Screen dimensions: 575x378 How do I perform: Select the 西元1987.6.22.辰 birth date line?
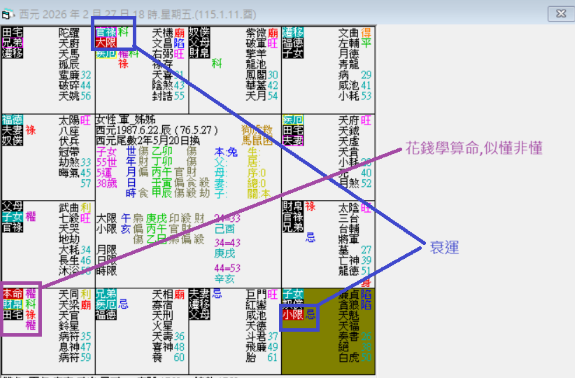coord(157,130)
